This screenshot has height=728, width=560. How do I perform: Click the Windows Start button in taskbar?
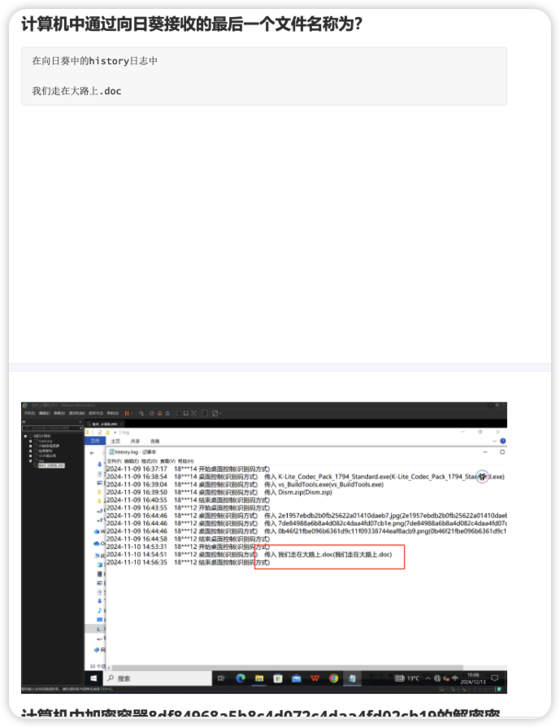pyautogui.click(x=93, y=678)
